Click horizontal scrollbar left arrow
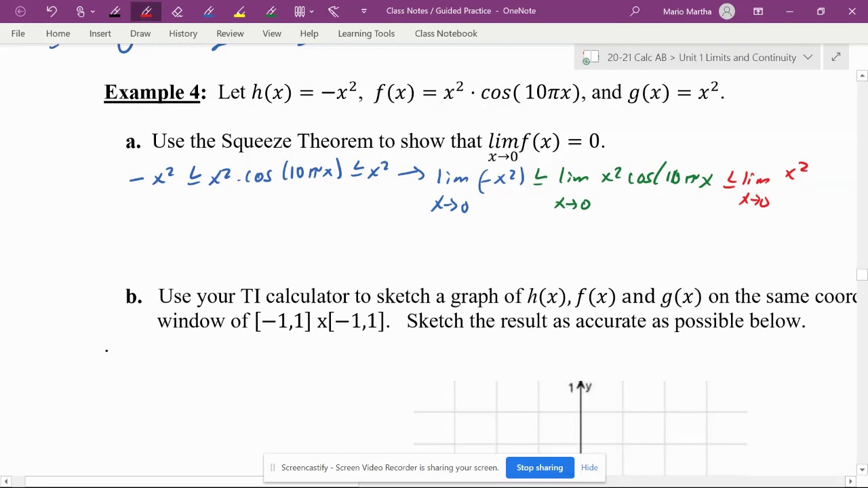This screenshot has height=488, width=868. click(x=6, y=481)
